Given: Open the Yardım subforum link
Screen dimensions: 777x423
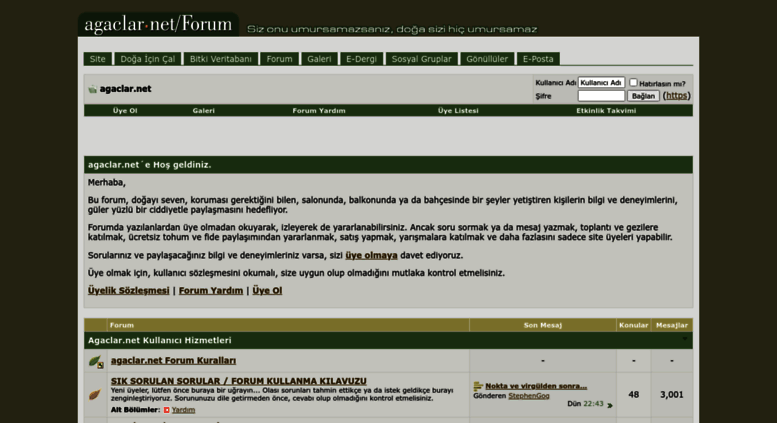Looking at the screenshot, I should click(183, 410).
